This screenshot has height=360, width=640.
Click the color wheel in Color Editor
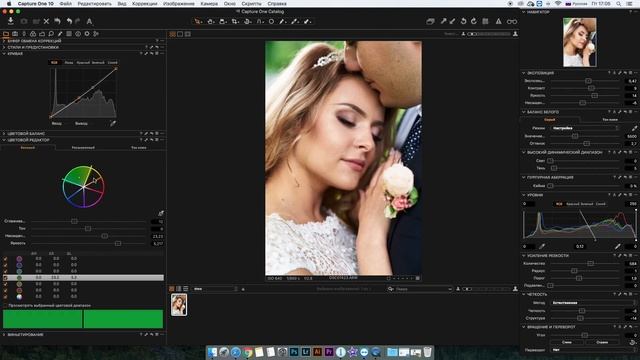(x=83, y=187)
